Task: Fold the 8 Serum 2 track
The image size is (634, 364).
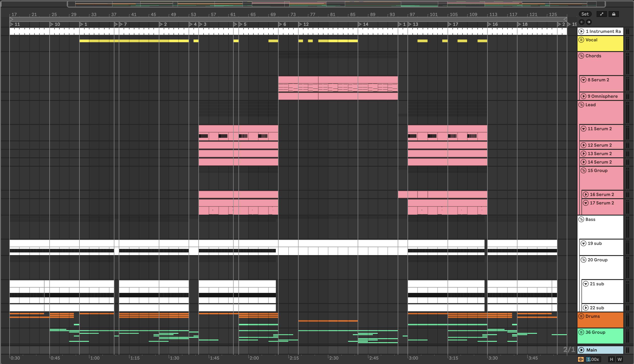Action: [x=584, y=80]
